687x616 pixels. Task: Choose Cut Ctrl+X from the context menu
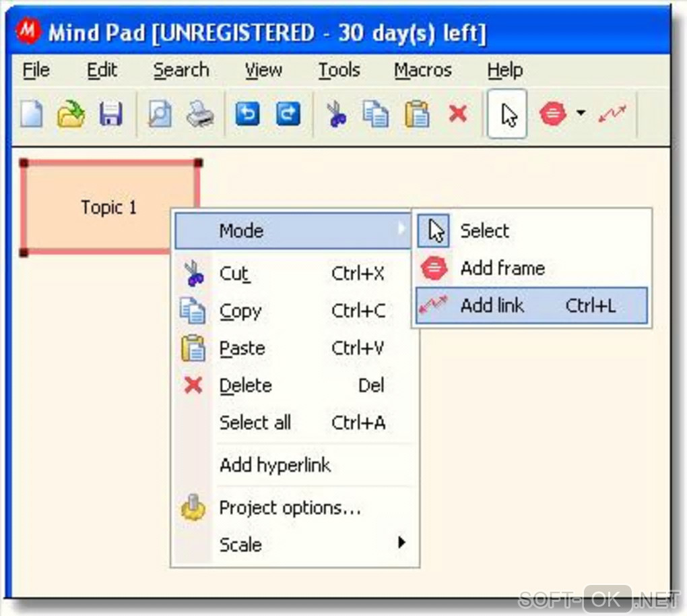293,274
